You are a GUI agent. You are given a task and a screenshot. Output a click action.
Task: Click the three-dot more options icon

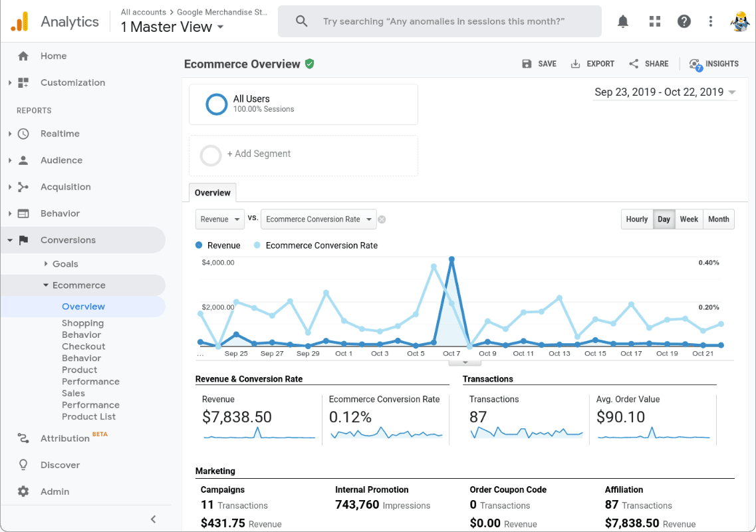point(711,21)
